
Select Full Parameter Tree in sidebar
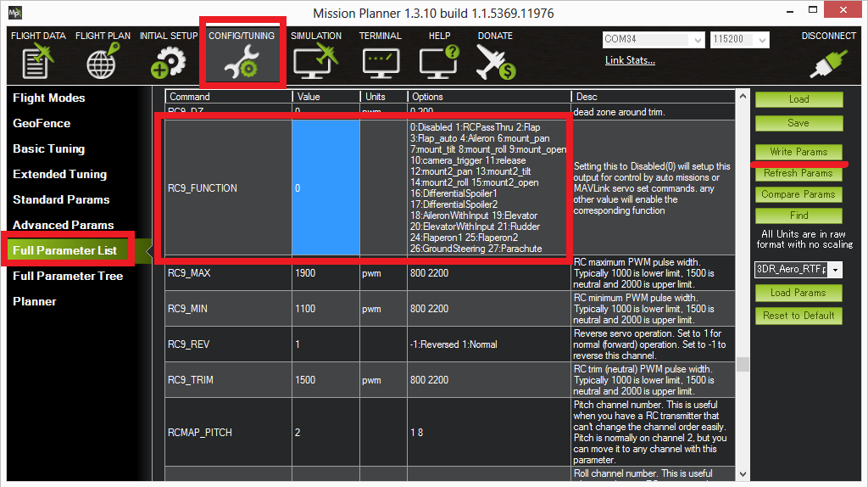(68, 276)
